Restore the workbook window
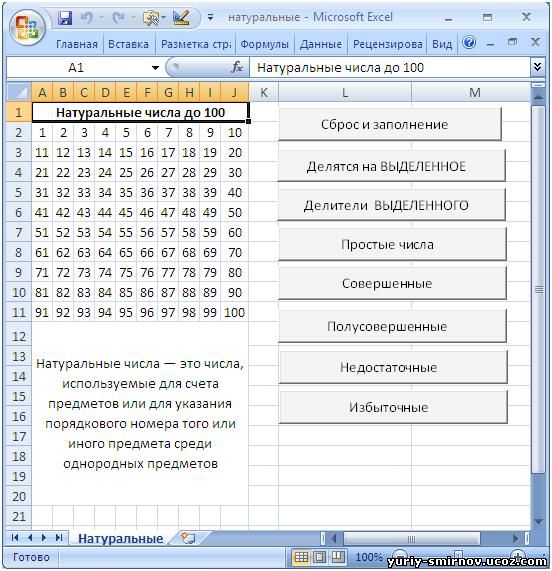Viewport: 552px width, 571px height. (x=512, y=42)
